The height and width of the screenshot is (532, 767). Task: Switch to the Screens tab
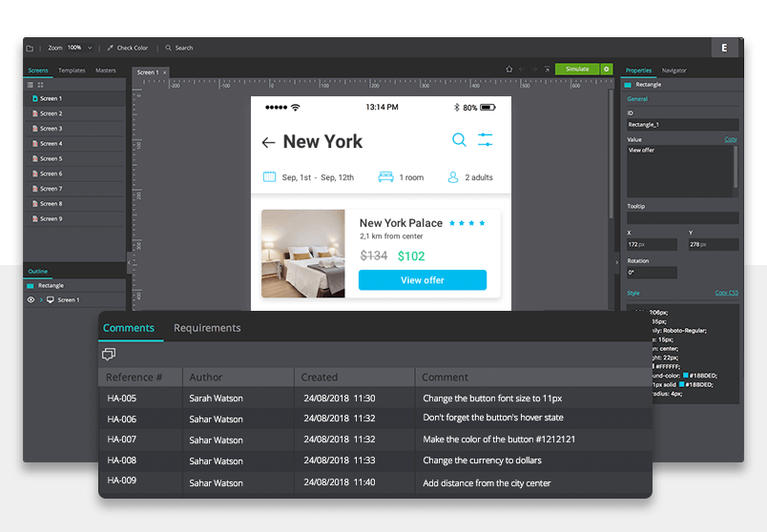[38, 71]
